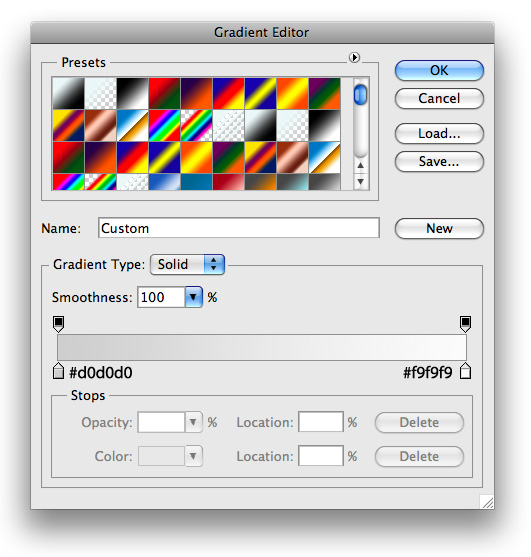Pick the top-row orange, yellow, orange preset
This screenshot has height=557, width=531.
point(292,93)
